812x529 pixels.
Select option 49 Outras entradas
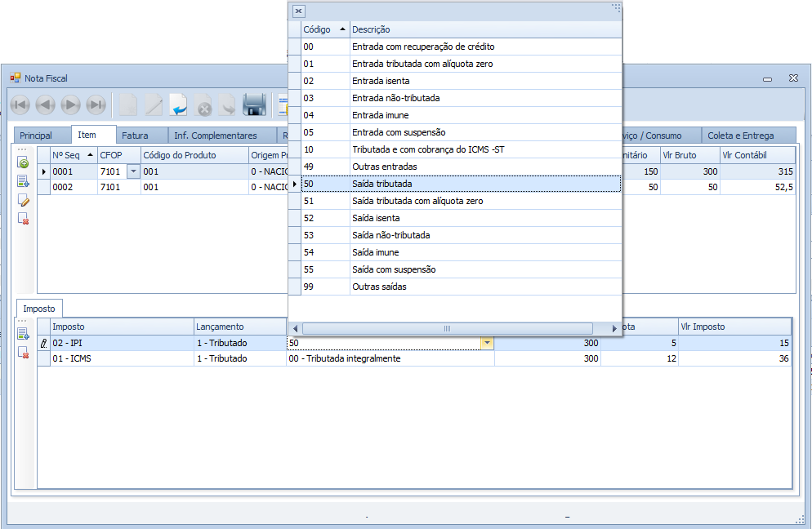(461, 167)
